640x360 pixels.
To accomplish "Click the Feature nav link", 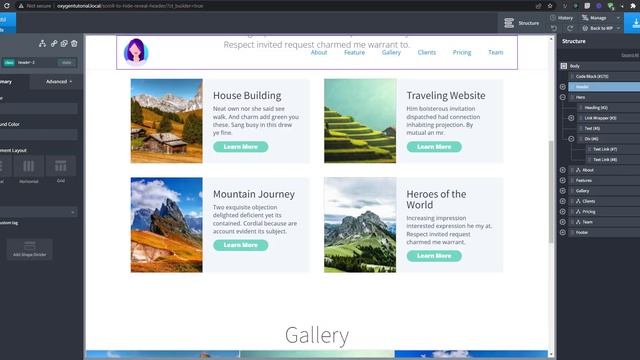I will 354,52.
